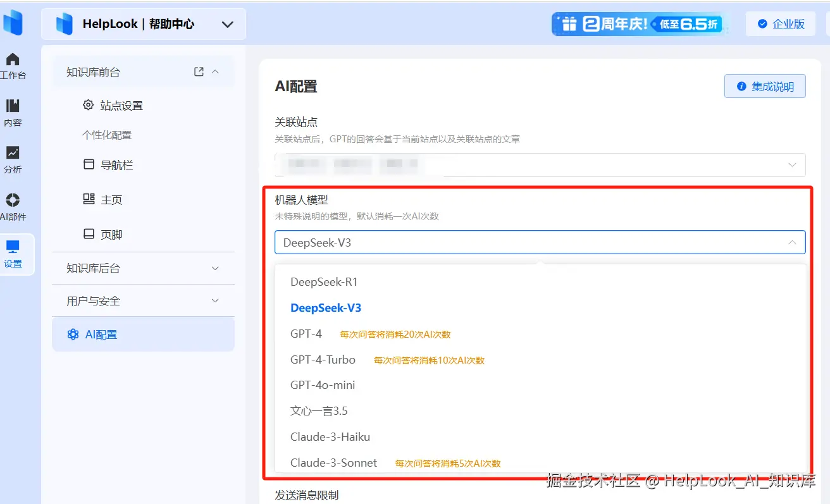
Task: Click the 机器人模型 heading
Action: 301,200
